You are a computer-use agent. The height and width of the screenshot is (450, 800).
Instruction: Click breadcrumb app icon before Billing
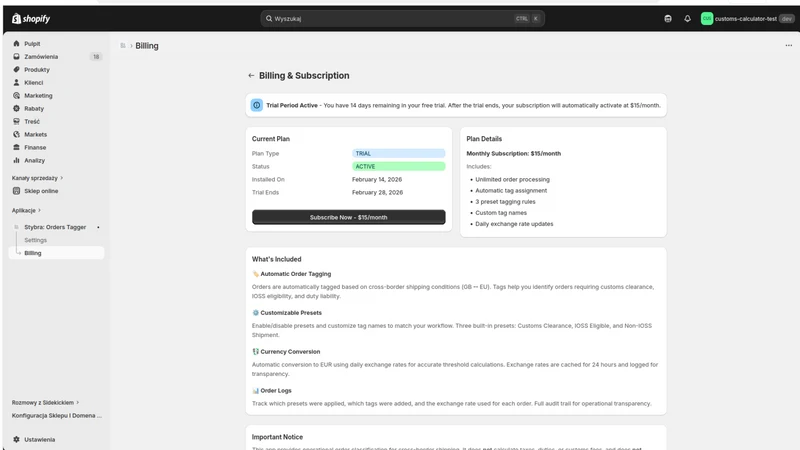click(x=123, y=46)
